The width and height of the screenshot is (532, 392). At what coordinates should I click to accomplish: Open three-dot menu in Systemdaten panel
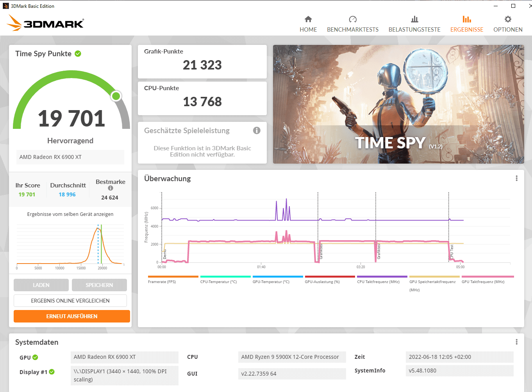(516, 342)
